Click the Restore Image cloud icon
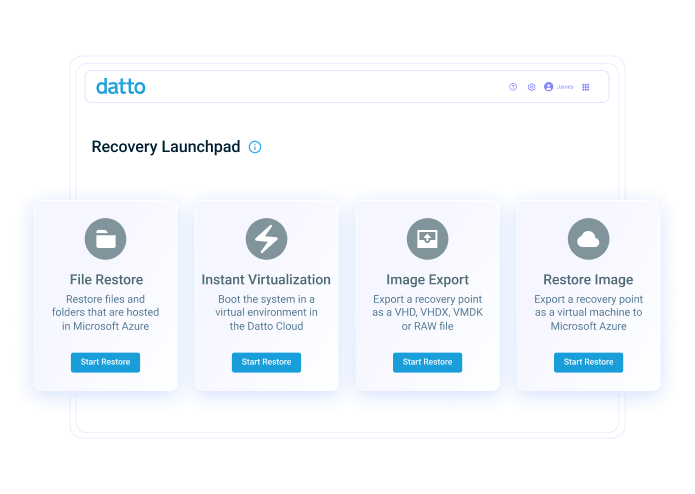Viewport: 695px width, 494px height. pos(588,239)
